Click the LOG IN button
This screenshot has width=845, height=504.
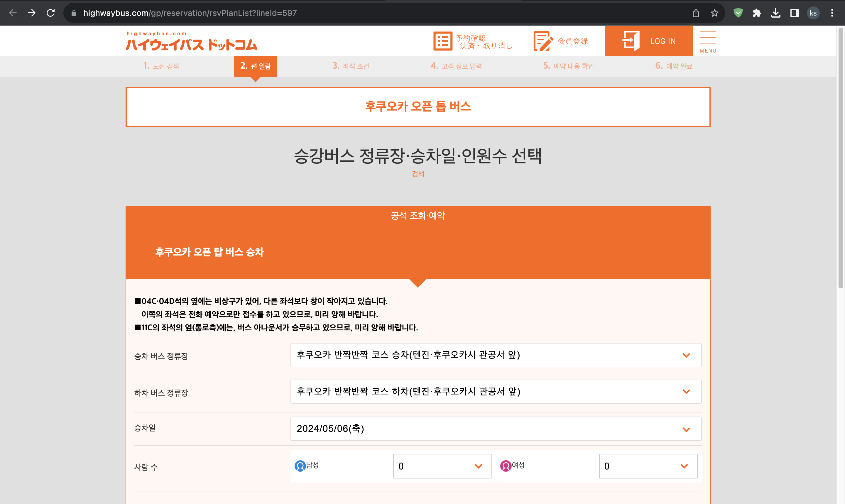coord(649,41)
